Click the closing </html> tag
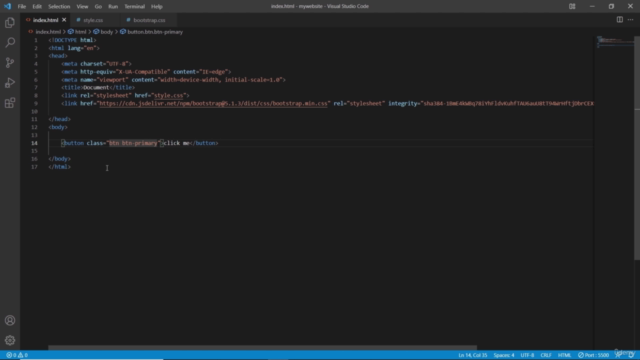Image resolution: width=640 pixels, height=360 pixels. pyautogui.click(x=60, y=167)
